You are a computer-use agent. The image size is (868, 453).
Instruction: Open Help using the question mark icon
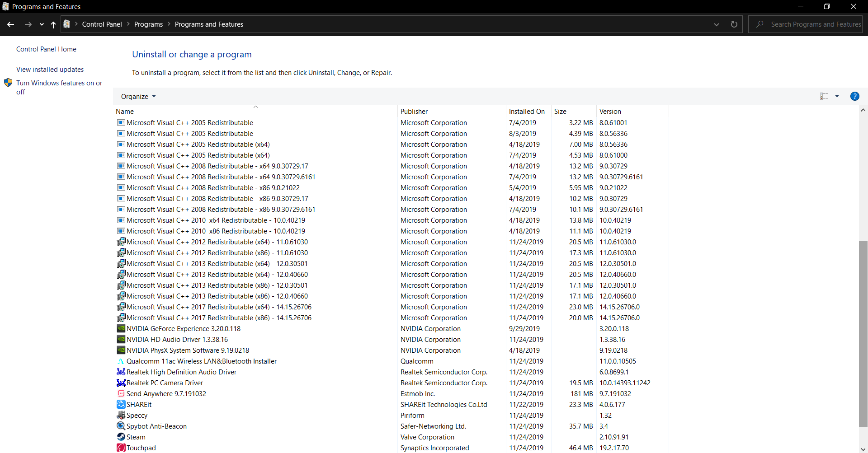tap(855, 96)
